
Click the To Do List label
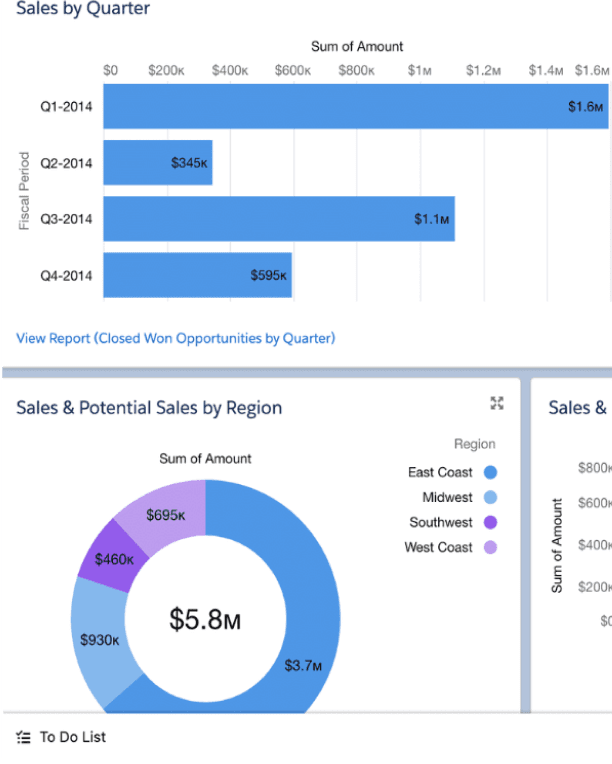click(x=73, y=737)
